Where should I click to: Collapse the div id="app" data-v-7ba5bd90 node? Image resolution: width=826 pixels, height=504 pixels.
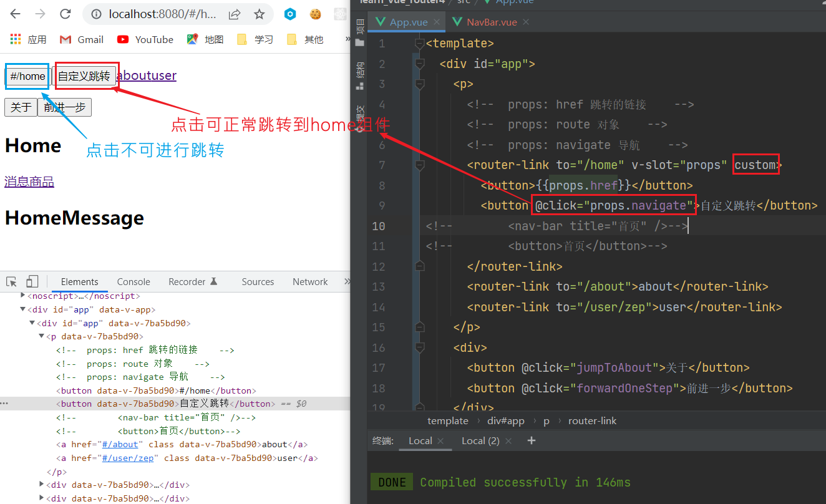pos(32,323)
